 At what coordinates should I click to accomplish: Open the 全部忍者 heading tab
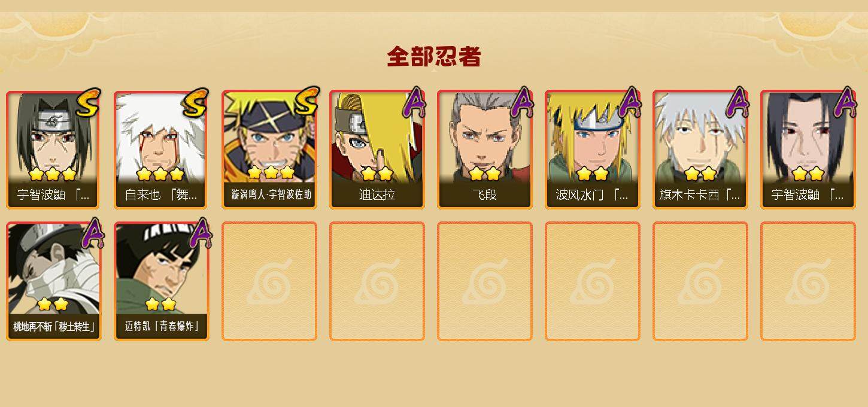(434, 56)
